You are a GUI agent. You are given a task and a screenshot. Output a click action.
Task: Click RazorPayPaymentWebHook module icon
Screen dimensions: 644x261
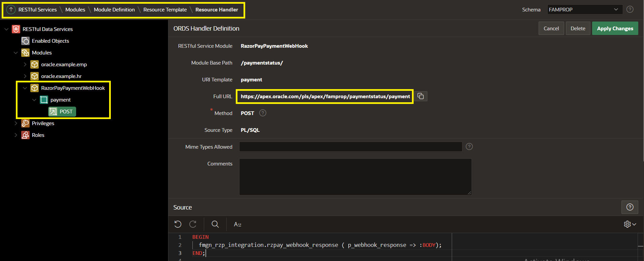click(34, 88)
